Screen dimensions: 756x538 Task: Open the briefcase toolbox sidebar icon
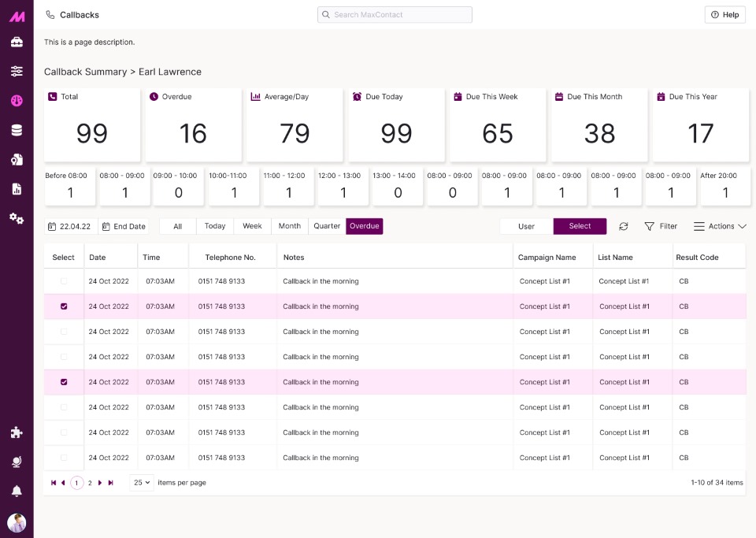coord(17,43)
